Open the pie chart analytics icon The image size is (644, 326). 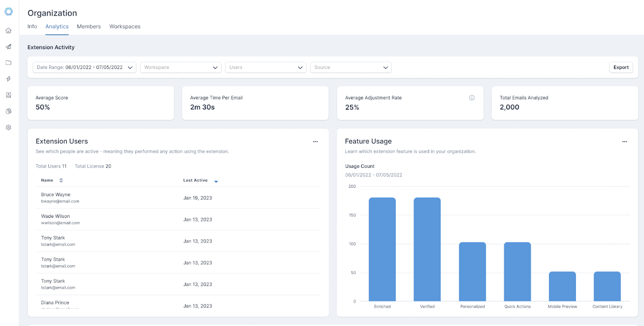point(8,111)
